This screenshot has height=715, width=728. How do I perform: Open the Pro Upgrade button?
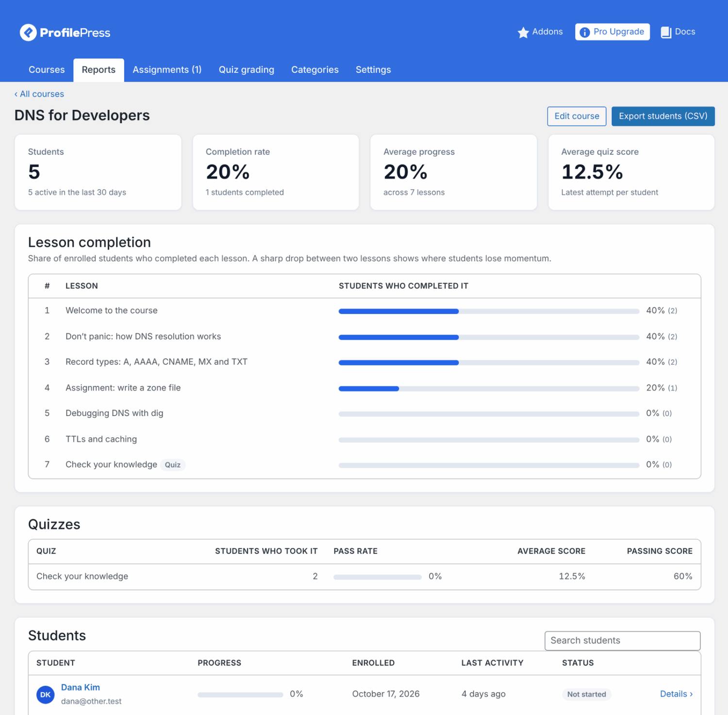point(612,32)
